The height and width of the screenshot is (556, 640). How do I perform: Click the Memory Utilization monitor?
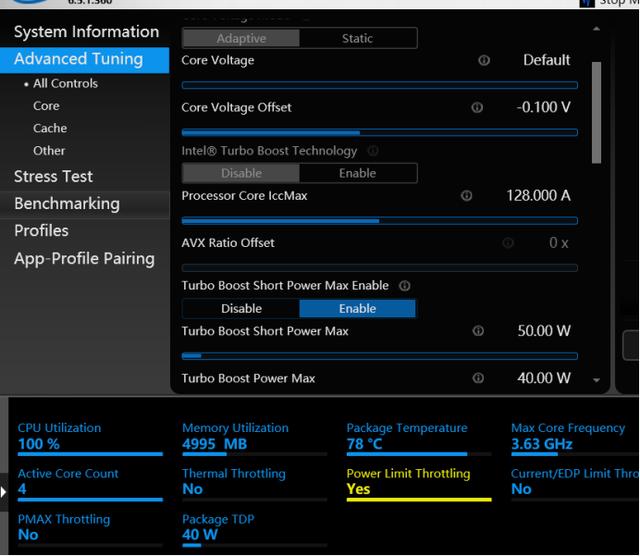point(255,439)
